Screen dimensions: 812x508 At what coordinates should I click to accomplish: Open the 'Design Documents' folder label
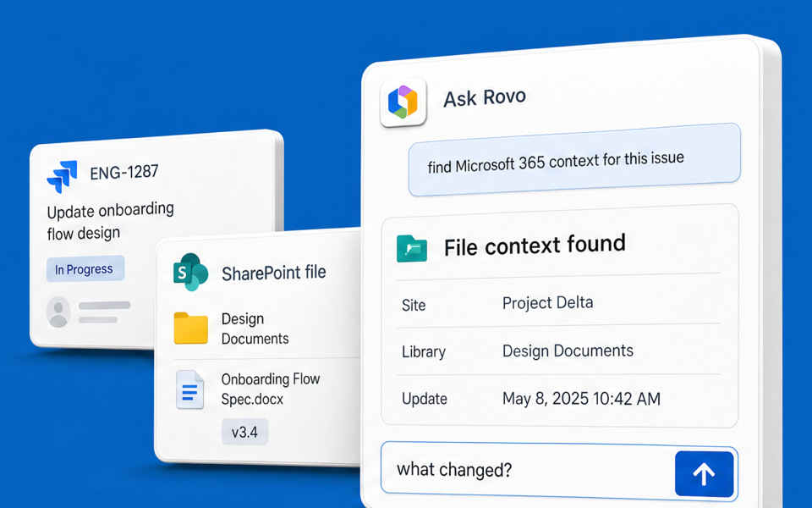255,329
